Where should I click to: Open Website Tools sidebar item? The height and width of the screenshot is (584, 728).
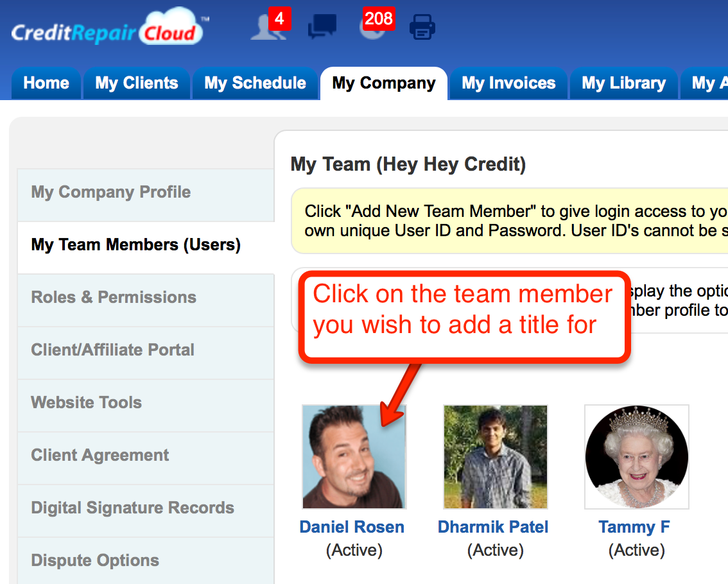(x=146, y=406)
